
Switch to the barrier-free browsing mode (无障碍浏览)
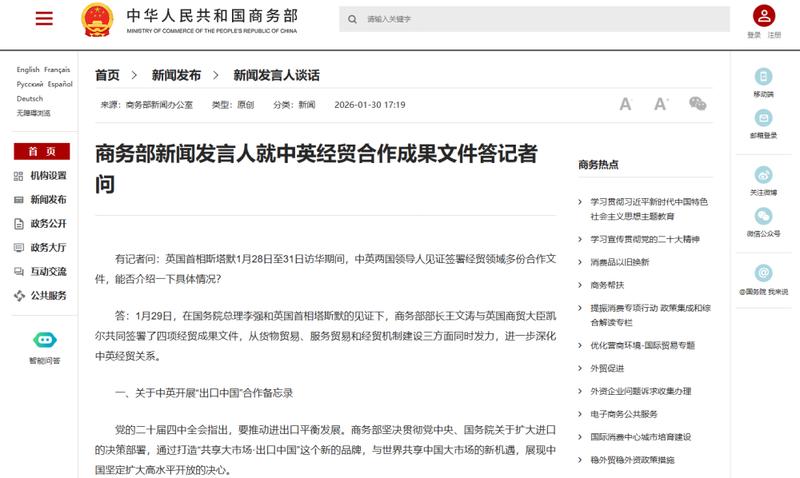click(x=34, y=113)
